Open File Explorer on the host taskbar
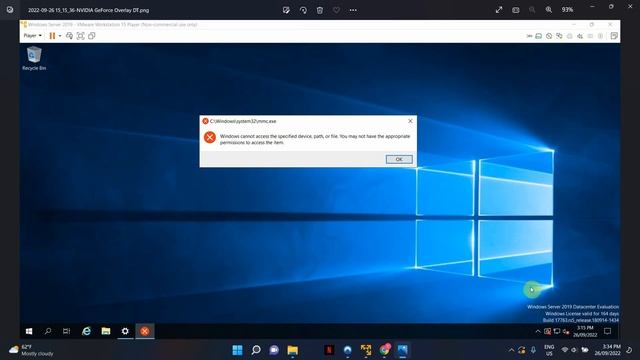This screenshot has width=640, height=360. point(293,350)
